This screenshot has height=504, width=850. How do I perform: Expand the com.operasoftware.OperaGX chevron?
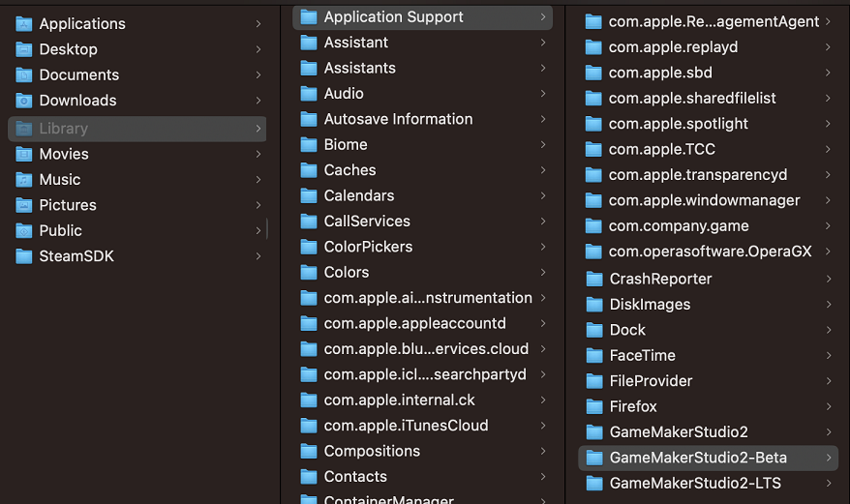click(828, 251)
